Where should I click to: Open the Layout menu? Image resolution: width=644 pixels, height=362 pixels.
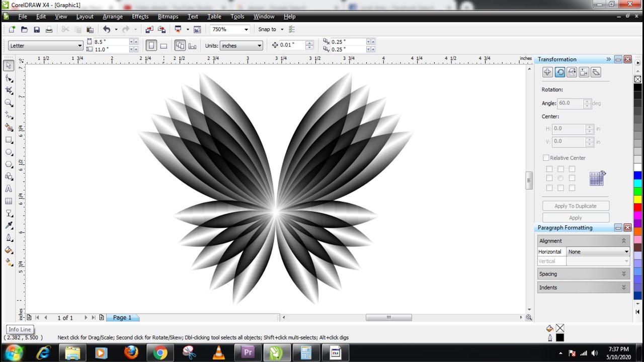tap(85, 17)
